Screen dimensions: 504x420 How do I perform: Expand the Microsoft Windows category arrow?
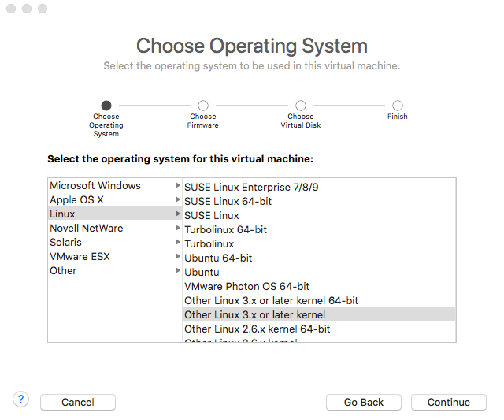point(177,185)
